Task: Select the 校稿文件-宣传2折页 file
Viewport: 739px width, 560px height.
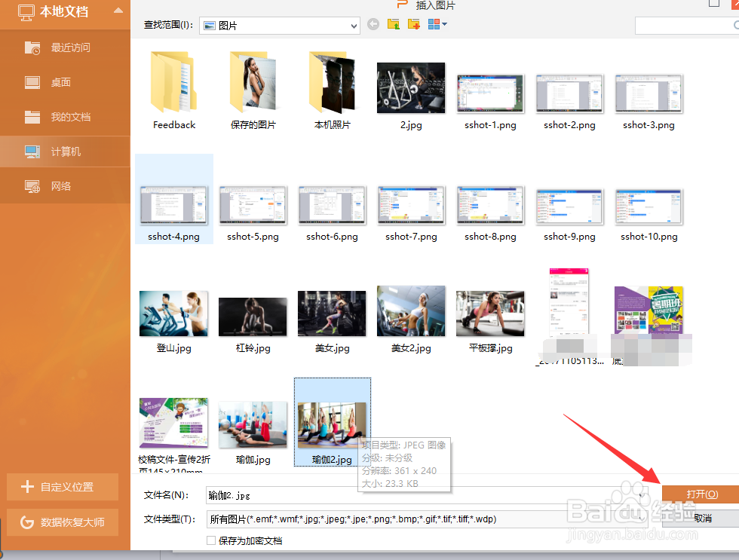Action: point(174,434)
